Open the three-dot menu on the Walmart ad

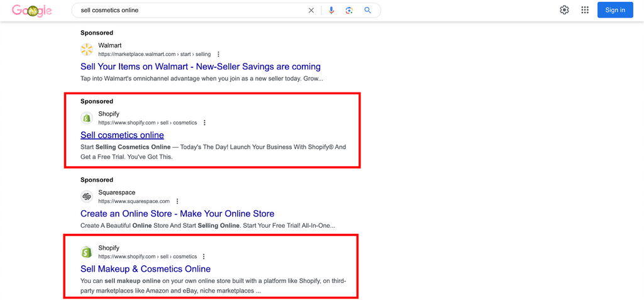[218, 54]
